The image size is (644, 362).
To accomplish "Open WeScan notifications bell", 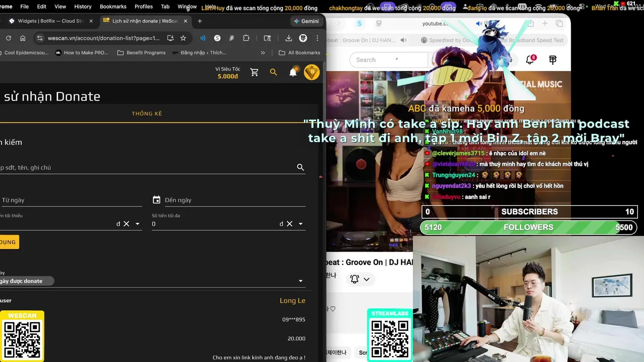I will 293,72.
